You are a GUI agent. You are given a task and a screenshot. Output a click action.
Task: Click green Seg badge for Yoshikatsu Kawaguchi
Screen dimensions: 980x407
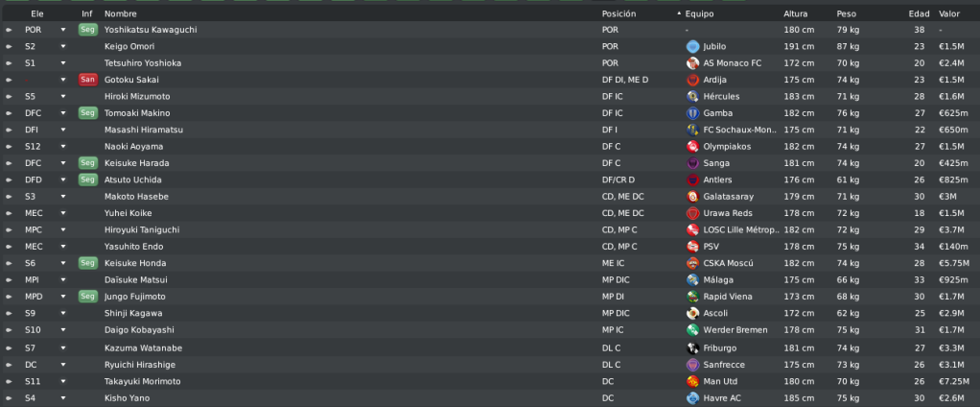coord(87,30)
